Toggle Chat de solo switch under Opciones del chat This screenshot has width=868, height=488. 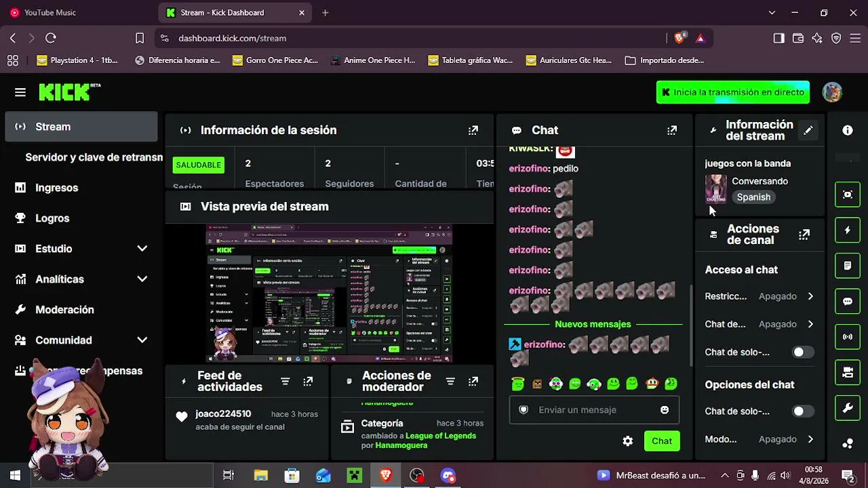pyautogui.click(x=803, y=411)
